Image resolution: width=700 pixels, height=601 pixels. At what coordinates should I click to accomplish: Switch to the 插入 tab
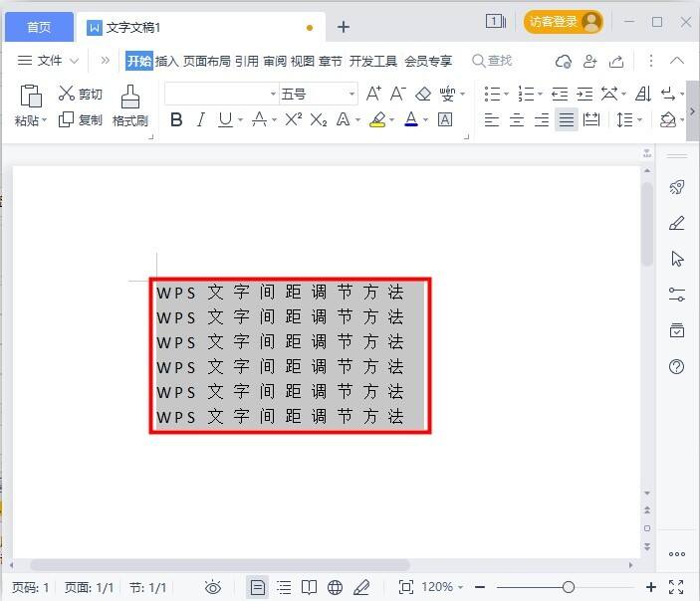pos(166,61)
